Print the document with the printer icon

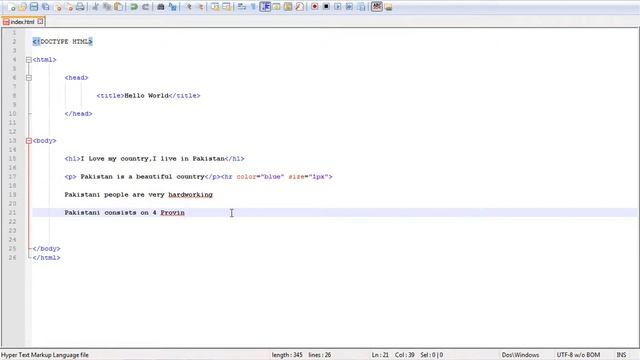coord(80,7)
